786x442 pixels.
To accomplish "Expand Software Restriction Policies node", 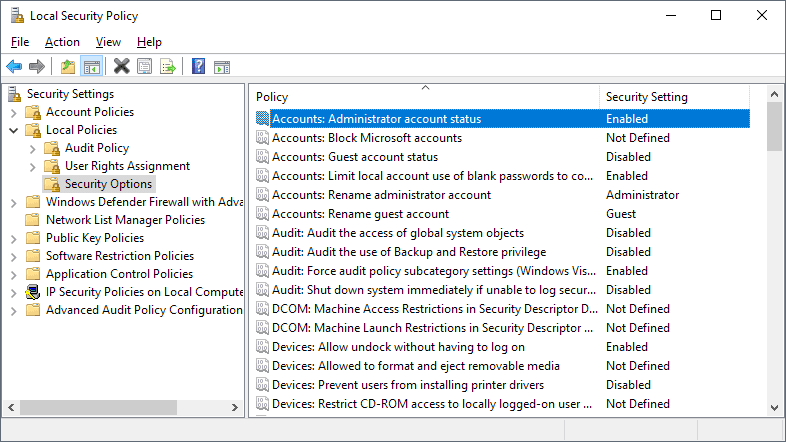I will click(x=14, y=257).
